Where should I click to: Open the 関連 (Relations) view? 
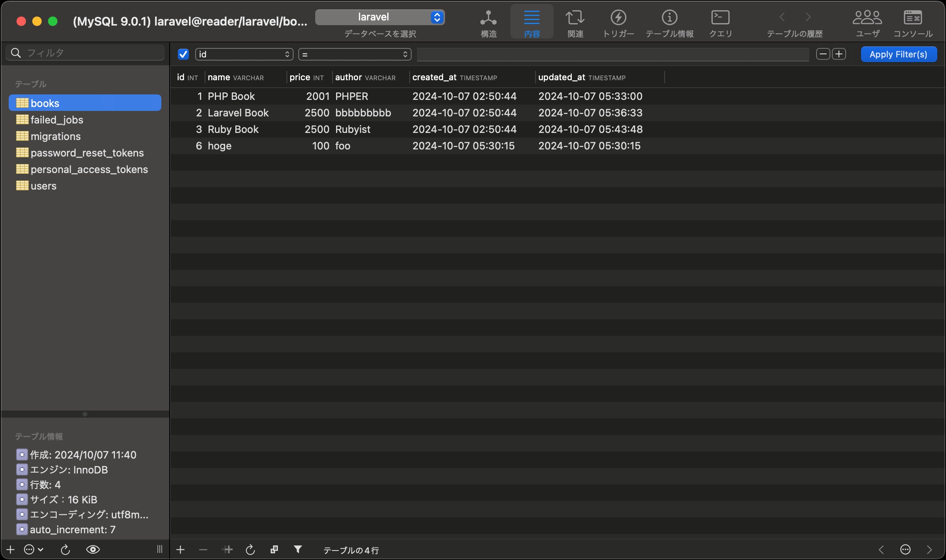575,23
